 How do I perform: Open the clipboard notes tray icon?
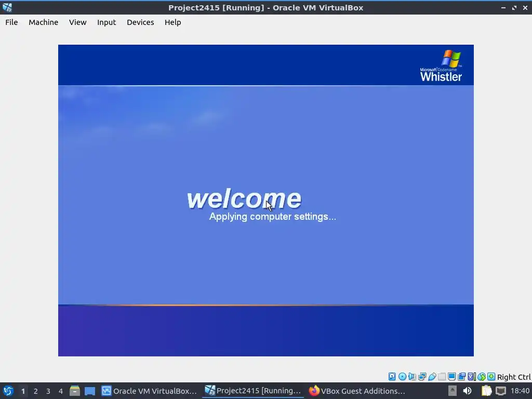[486, 391]
